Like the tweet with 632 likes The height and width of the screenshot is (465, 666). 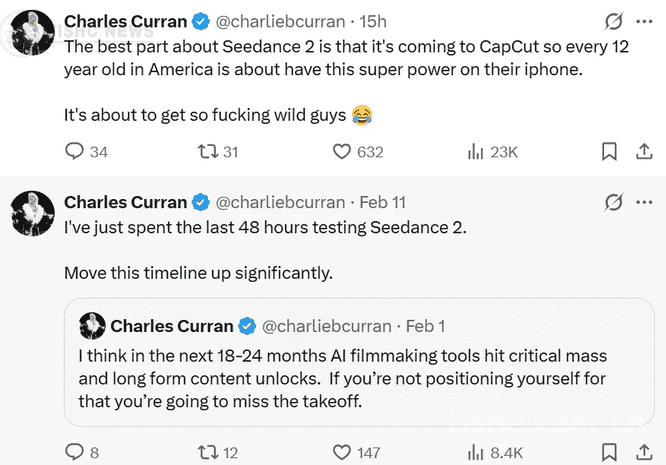[342, 152]
